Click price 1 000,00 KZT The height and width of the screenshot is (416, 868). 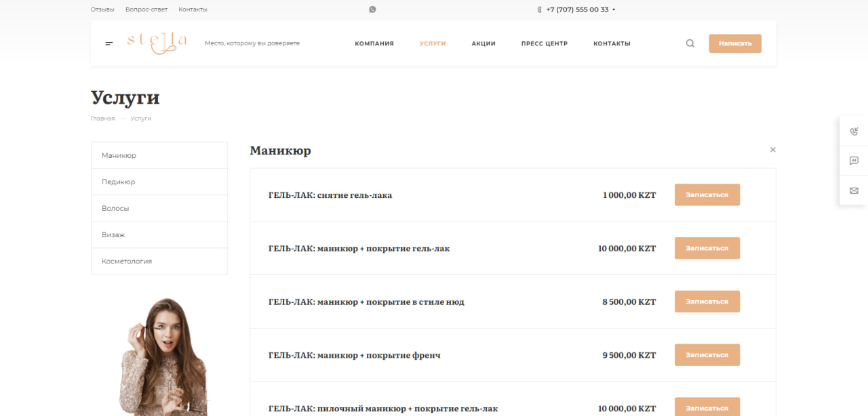pyautogui.click(x=629, y=195)
